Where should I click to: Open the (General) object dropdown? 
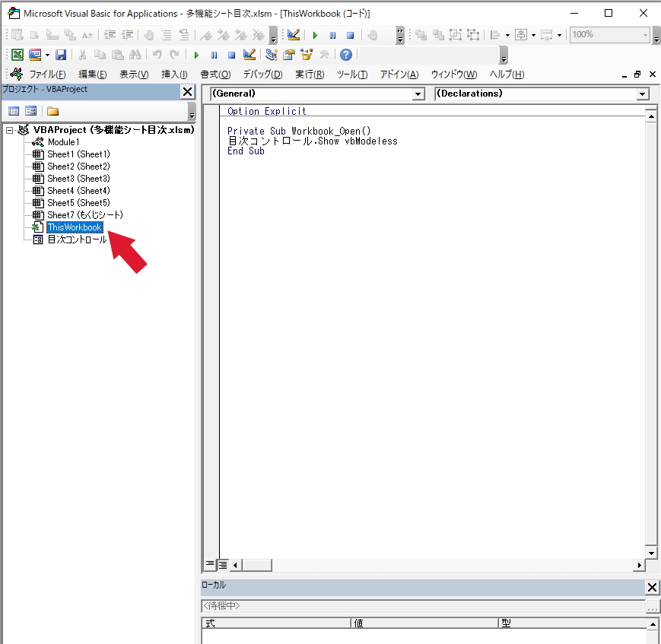pos(418,94)
